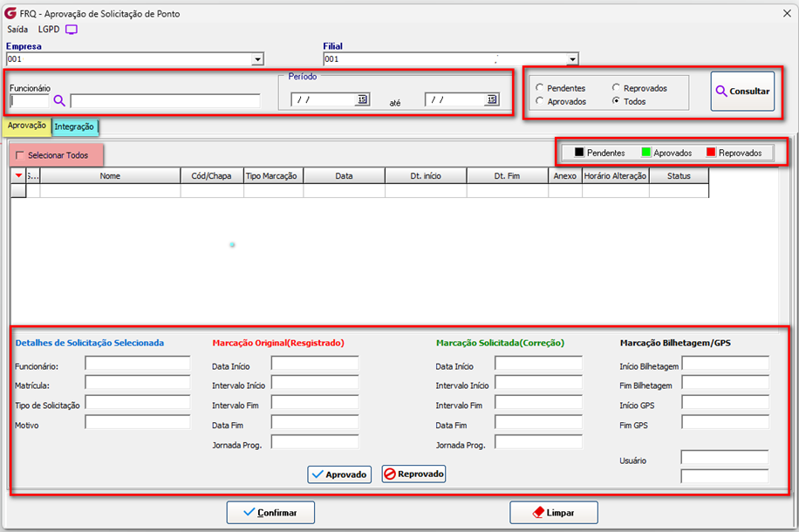The height and width of the screenshot is (532, 799).
Task: Click the green Aprovados legend swatch
Action: click(x=645, y=153)
